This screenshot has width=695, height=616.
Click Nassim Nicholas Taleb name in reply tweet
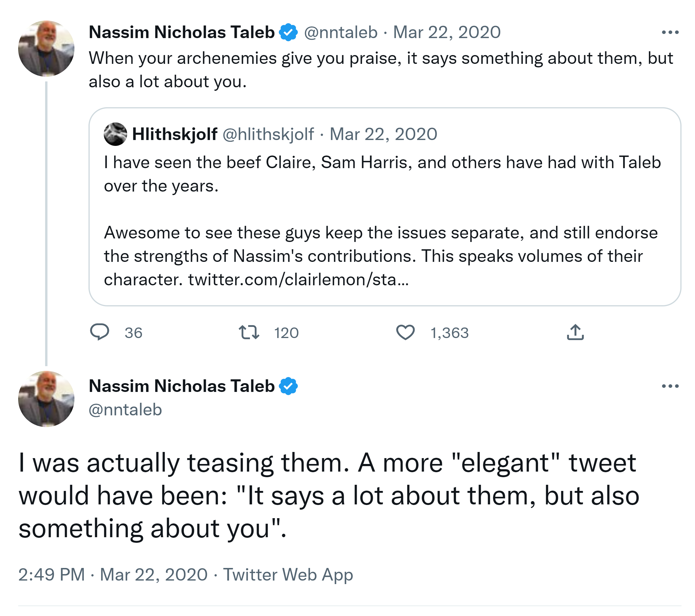pyautogui.click(x=182, y=386)
